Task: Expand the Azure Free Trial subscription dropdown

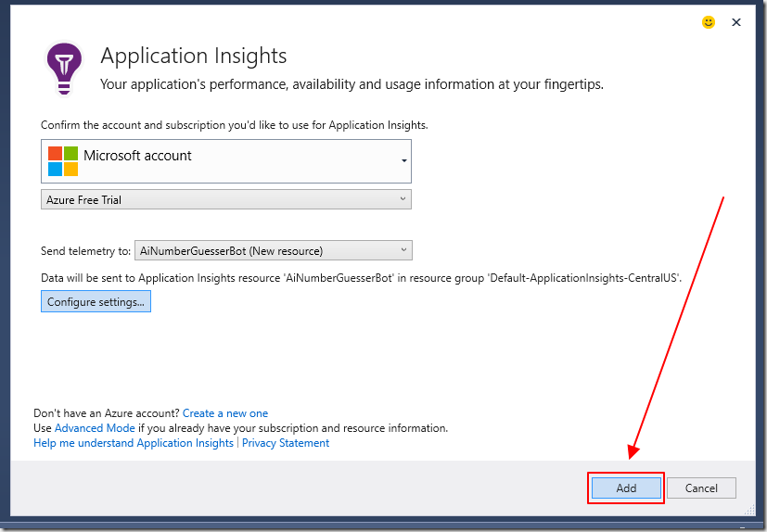Action: click(226, 199)
